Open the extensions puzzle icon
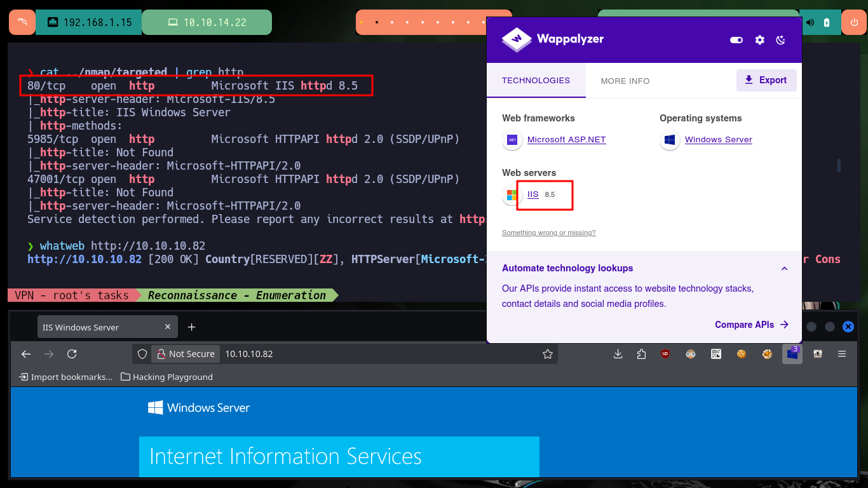868x488 pixels. (x=641, y=354)
